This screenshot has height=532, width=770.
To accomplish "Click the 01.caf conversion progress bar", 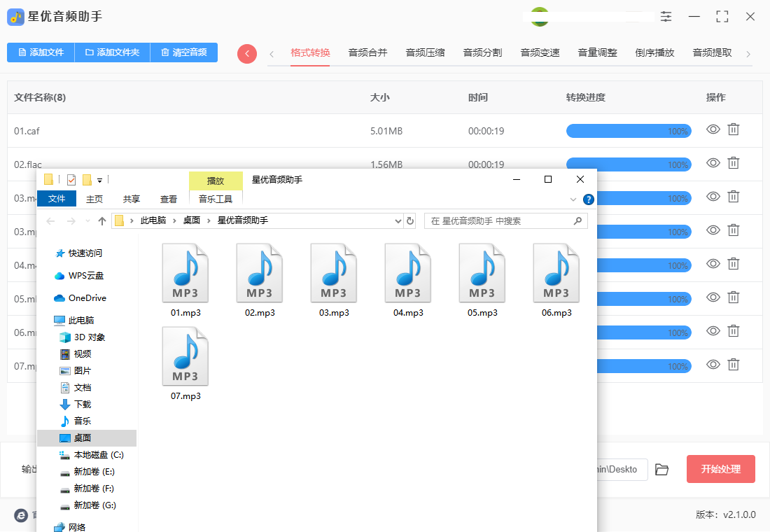I will 629,131.
